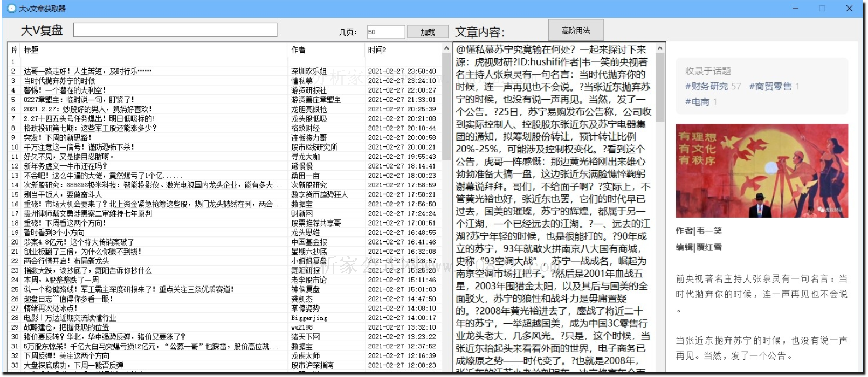Viewport: 868px width, 377px height.
Task: Click the 编辑|覆红雪 editor line
Action: [x=699, y=247]
